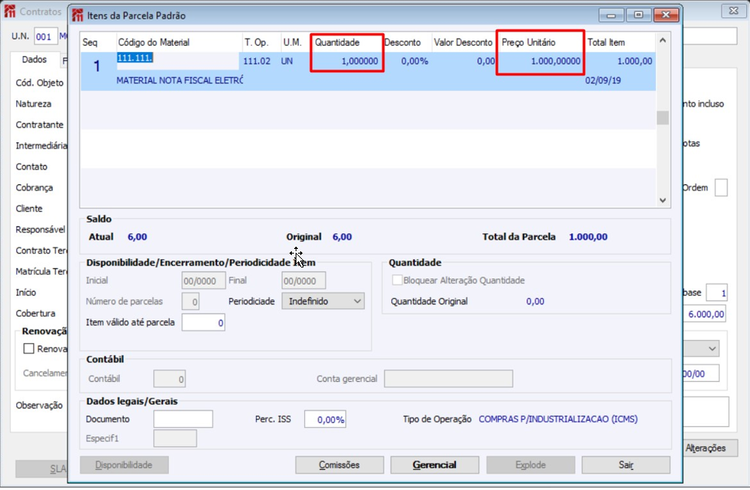Screen dimensions: 750x490
Task: Click the grid vertical scrollbar thumb
Action: 662,118
